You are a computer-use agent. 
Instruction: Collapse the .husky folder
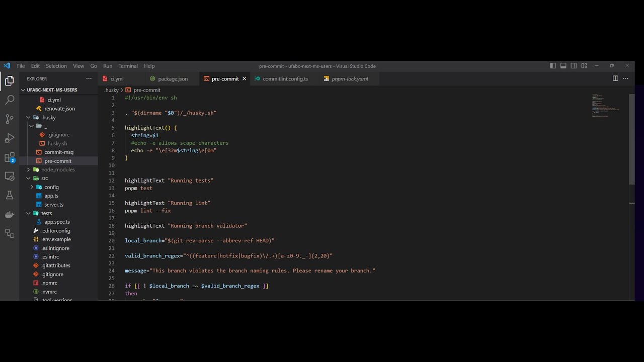[29, 118]
